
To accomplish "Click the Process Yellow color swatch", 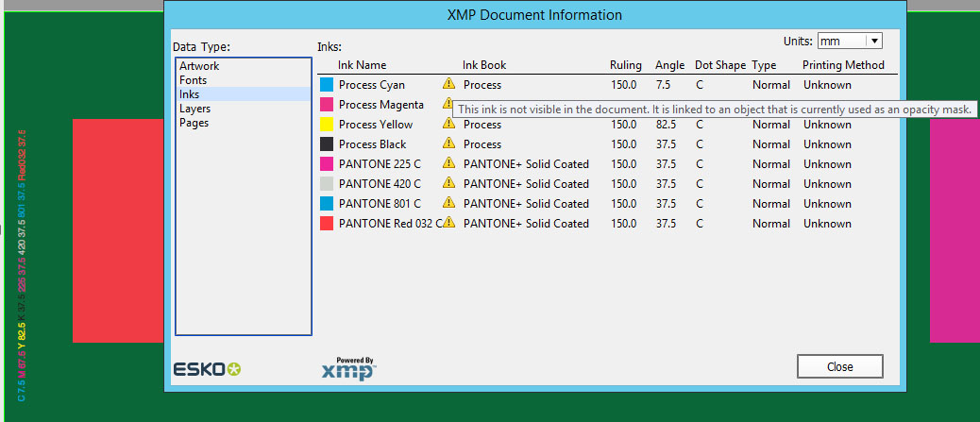I will coord(327,125).
